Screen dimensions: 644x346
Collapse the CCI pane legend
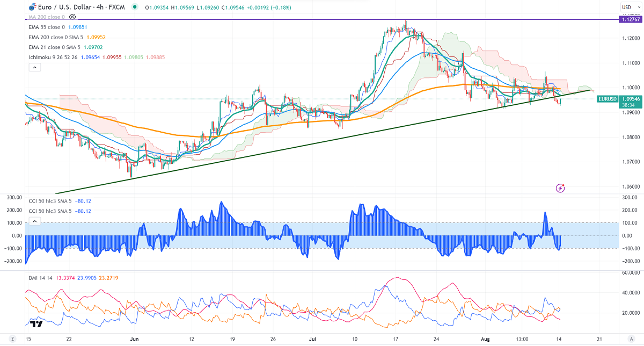(x=34, y=221)
